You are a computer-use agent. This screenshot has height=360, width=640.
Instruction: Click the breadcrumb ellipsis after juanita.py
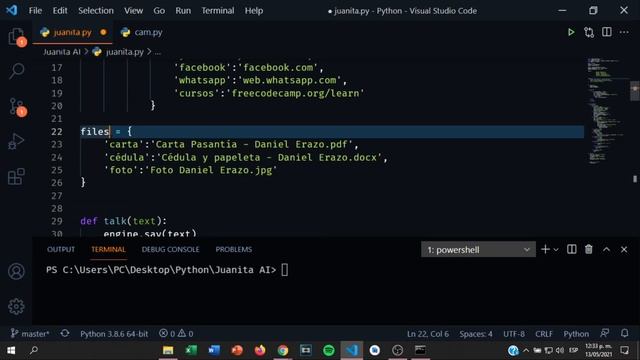pyautogui.click(x=158, y=52)
